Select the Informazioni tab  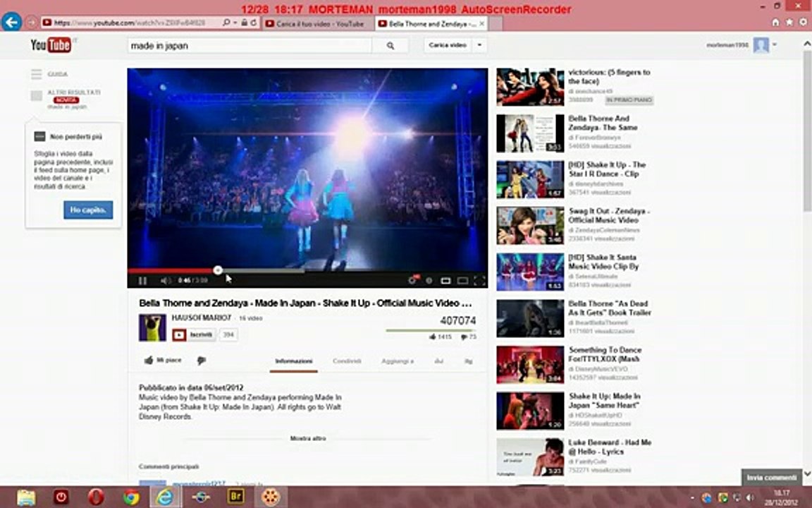tap(294, 361)
